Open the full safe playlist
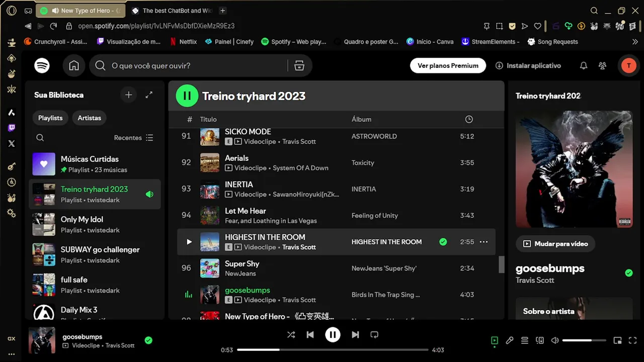Viewport: 644px width, 362px height. (x=95, y=285)
